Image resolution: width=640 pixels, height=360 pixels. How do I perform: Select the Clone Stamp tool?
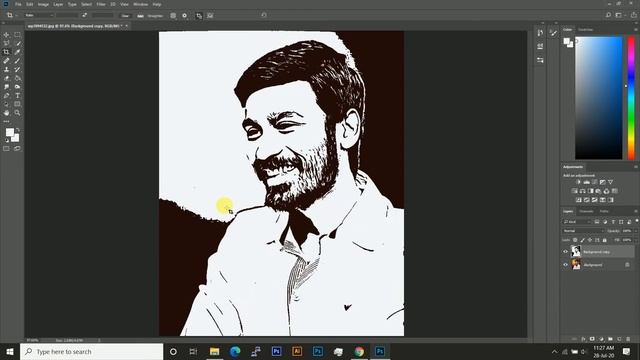(x=7, y=69)
